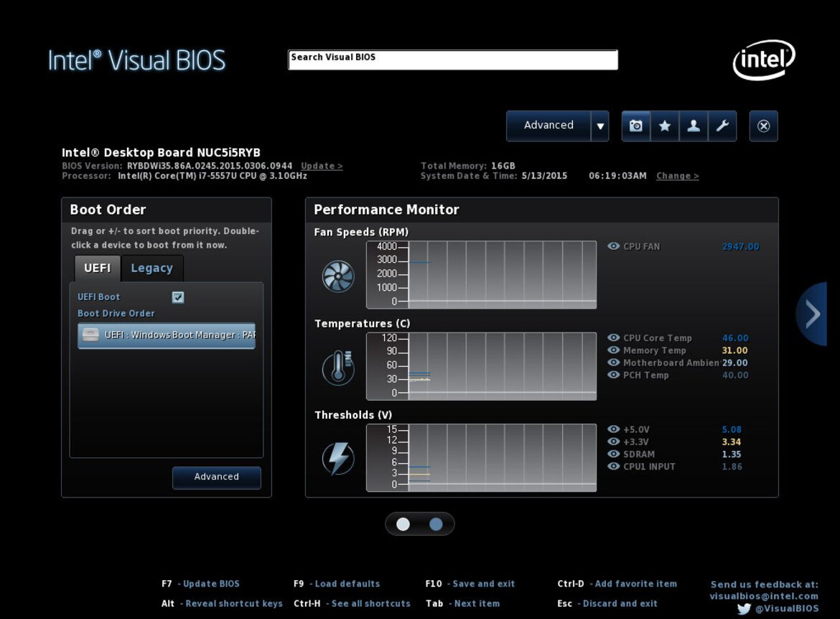The height and width of the screenshot is (619, 840).
Task: Open the wrench settings icon
Action: (x=722, y=126)
